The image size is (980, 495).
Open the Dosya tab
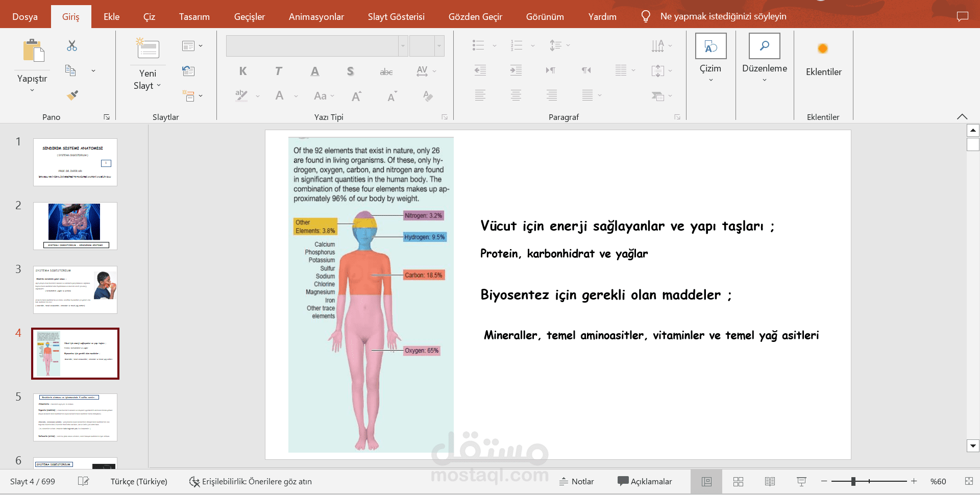tap(25, 16)
